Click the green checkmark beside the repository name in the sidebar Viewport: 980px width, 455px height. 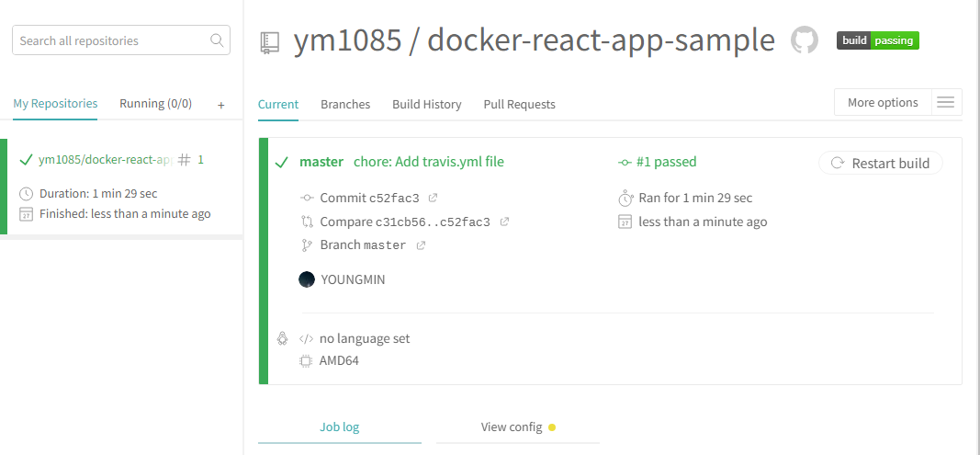click(x=27, y=160)
